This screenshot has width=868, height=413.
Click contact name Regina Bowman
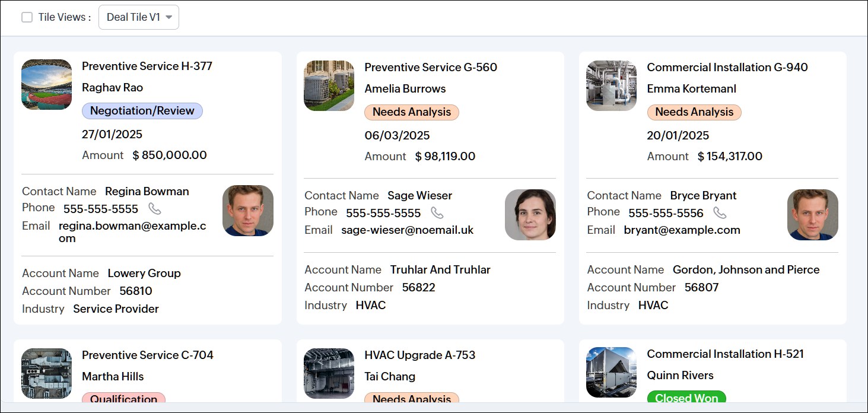(147, 191)
